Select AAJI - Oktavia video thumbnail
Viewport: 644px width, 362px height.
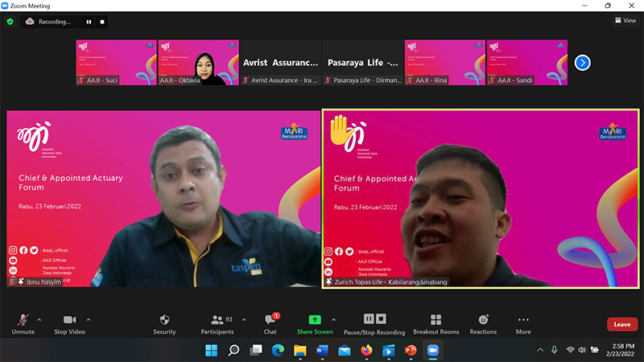198,63
